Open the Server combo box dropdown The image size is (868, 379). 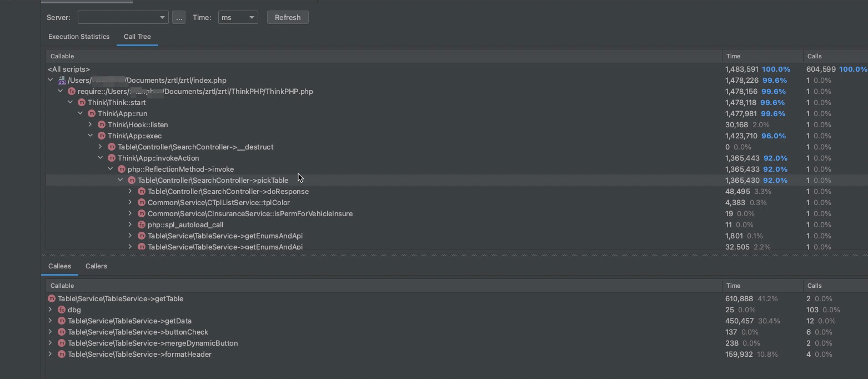click(162, 18)
